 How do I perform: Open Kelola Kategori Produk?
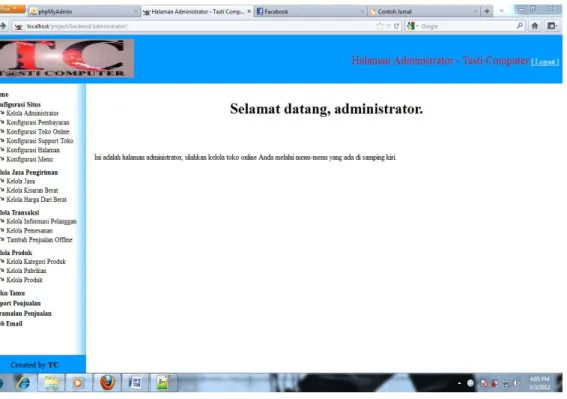(36, 261)
